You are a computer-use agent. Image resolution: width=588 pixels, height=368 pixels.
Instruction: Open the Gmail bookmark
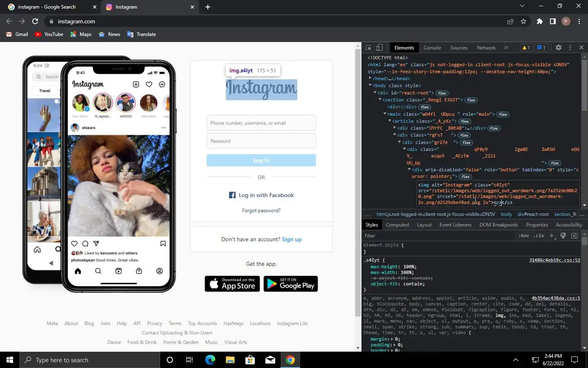(x=17, y=34)
